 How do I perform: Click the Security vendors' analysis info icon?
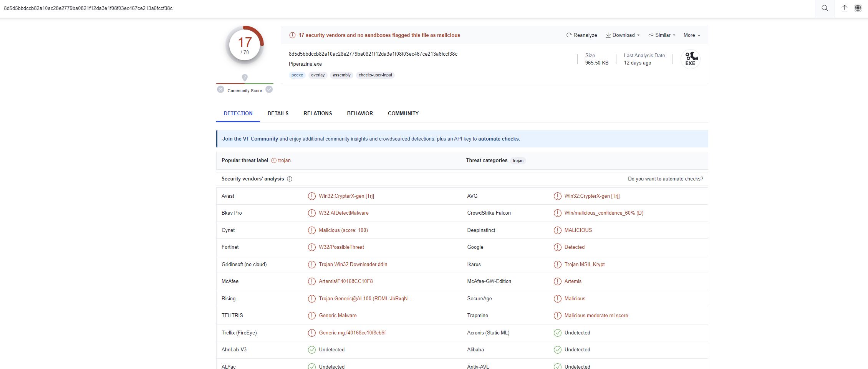tap(290, 179)
